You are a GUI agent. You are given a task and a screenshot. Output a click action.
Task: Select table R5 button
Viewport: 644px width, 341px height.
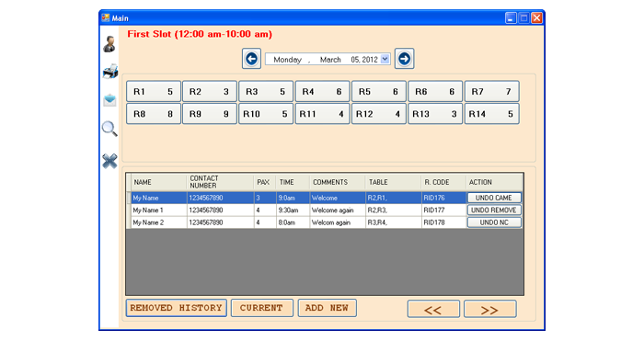[x=379, y=92]
